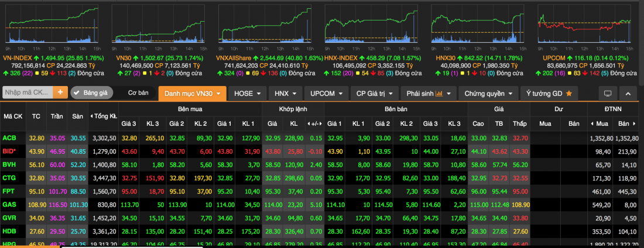Open the UPCOM exchange menu
Viewport: 644px width, 248px height.
[327, 93]
